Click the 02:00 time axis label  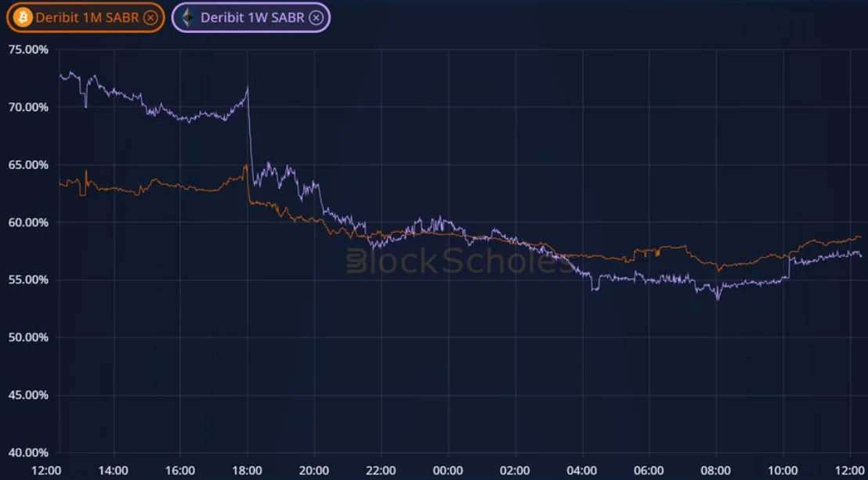(515, 471)
